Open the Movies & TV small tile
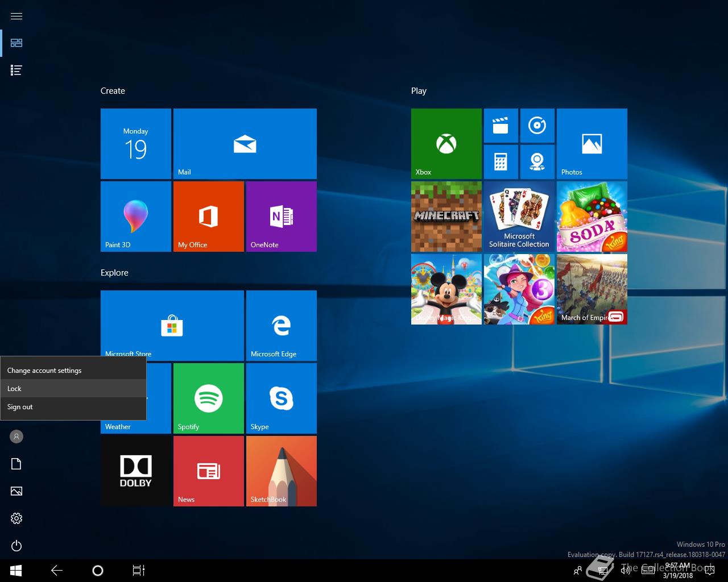Screen dimensions: 728x582 [x=501, y=126]
